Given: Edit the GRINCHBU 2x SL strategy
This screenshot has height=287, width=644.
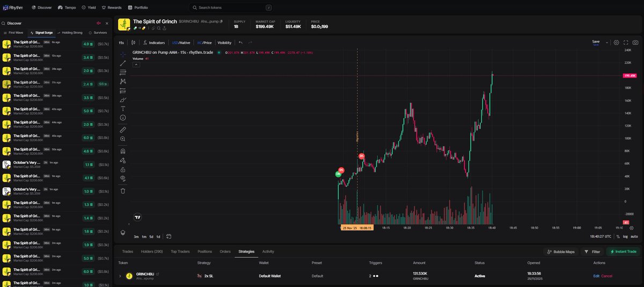Looking at the screenshot, I should 596,276.
